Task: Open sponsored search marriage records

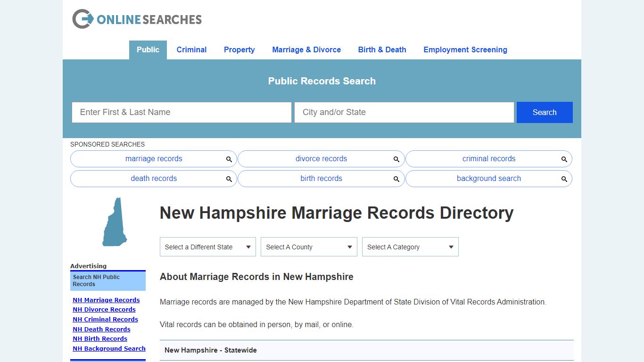Action: click(x=154, y=159)
